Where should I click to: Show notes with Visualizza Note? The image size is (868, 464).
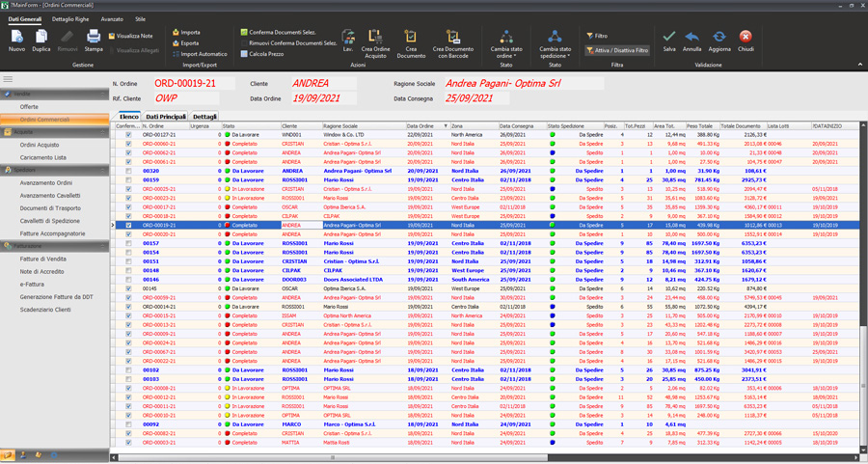tap(130, 36)
